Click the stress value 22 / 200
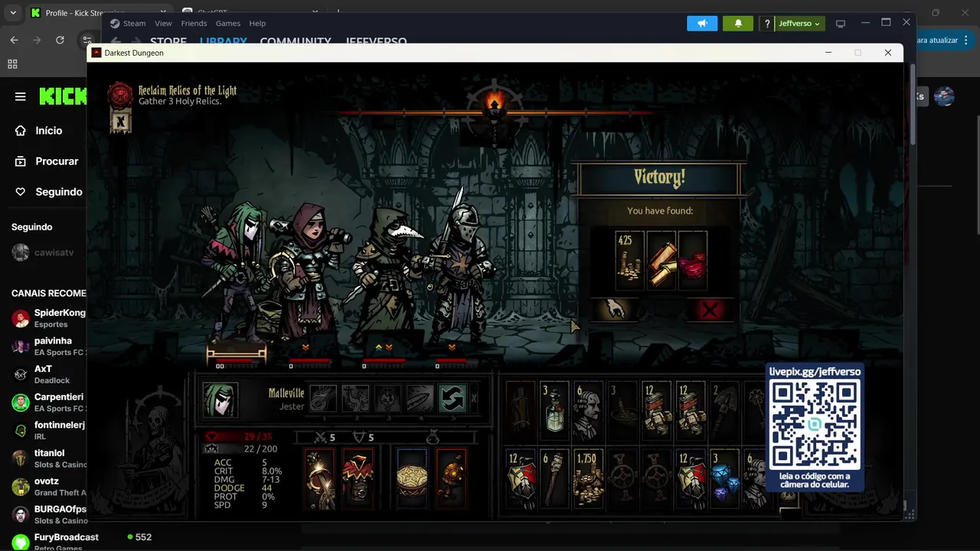Image resolution: width=980 pixels, height=551 pixels. 260,449
